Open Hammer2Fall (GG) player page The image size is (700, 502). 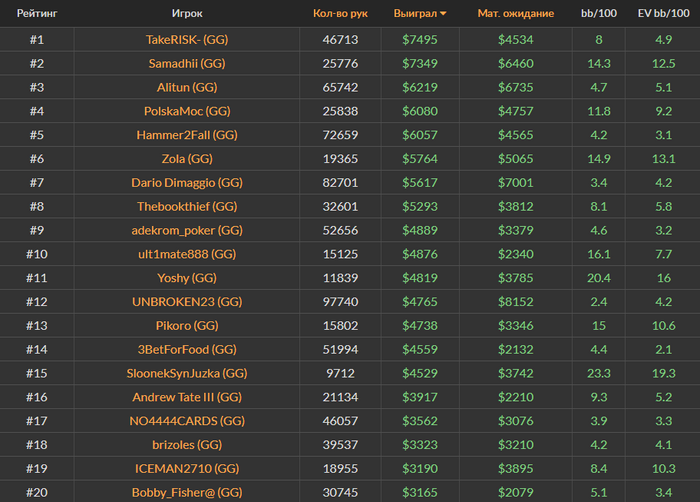tap(187, 135)
